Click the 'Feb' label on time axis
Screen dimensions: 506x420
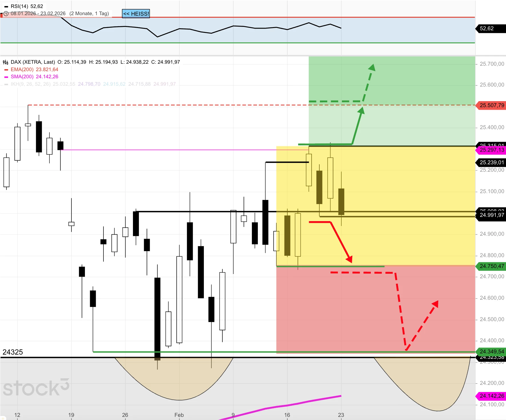click(179, 415)
